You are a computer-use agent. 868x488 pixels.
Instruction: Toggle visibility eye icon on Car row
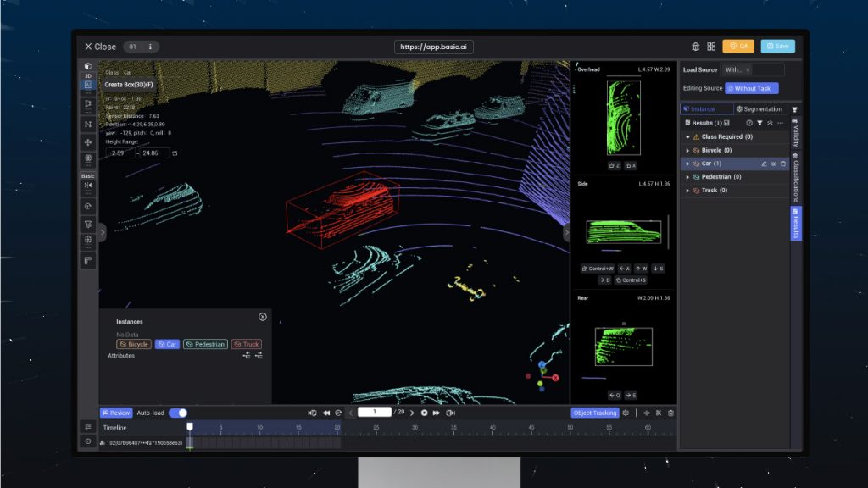point(773,164)
